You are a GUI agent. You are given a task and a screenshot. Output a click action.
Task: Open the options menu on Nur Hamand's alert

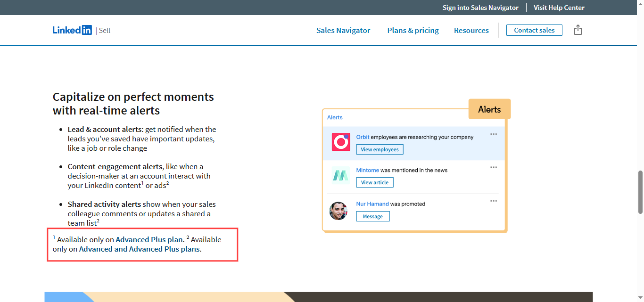494,201
